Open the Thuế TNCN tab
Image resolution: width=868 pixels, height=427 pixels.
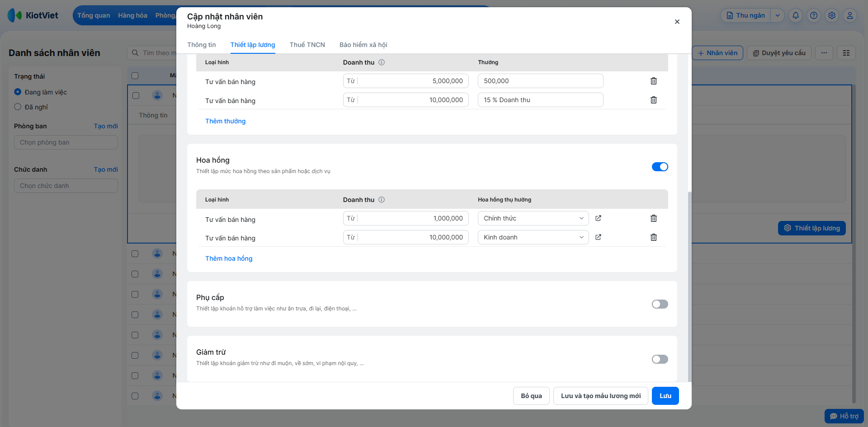307,45
